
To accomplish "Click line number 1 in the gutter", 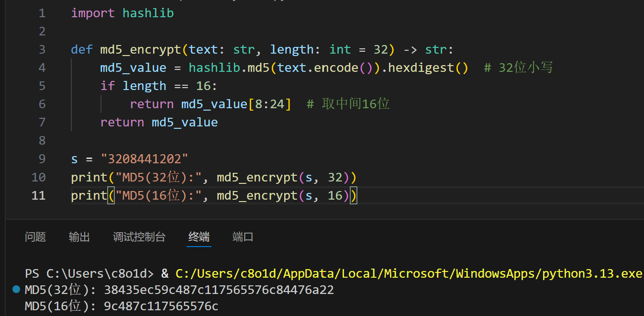I will (x=42, y=13).
